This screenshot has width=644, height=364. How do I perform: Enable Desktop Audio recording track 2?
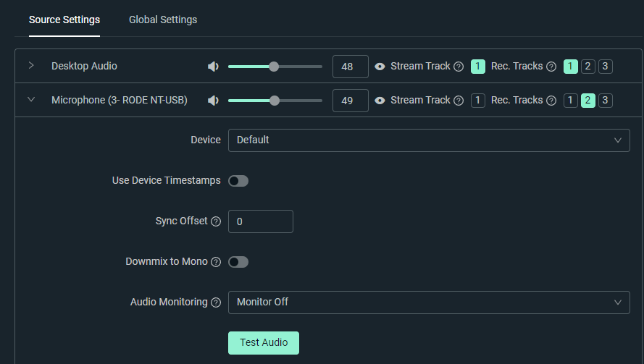point(588,67)
